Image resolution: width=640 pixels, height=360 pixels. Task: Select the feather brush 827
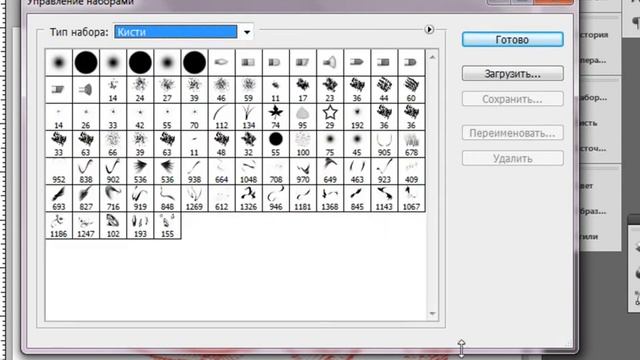tap(86, 198)
